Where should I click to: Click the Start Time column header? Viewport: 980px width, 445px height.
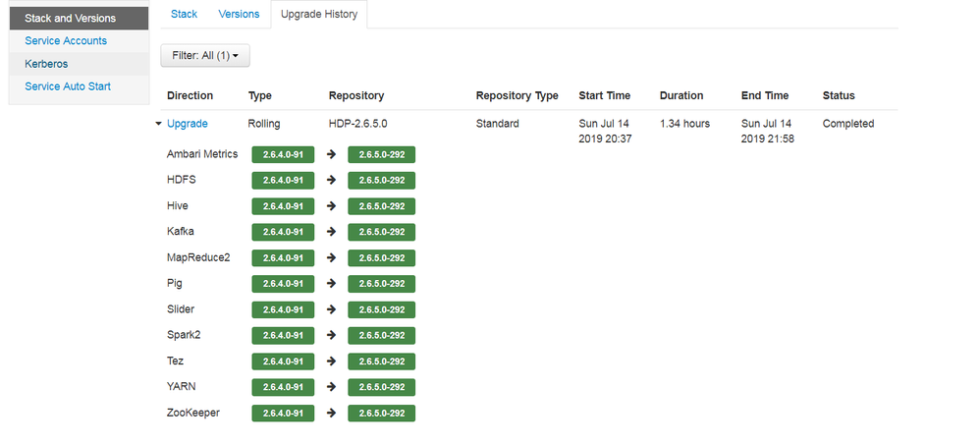click(605, 96)
